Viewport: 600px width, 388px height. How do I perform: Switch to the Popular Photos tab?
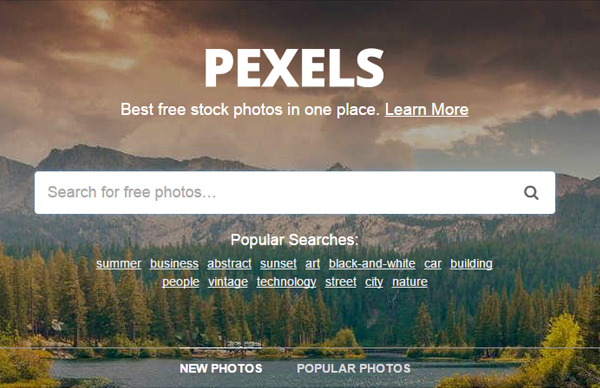tap(354, 368)
